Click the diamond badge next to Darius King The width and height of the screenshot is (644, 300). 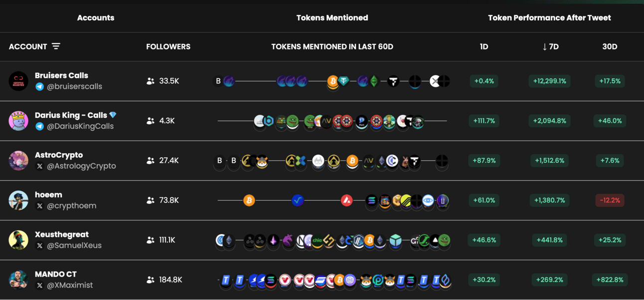113,115
